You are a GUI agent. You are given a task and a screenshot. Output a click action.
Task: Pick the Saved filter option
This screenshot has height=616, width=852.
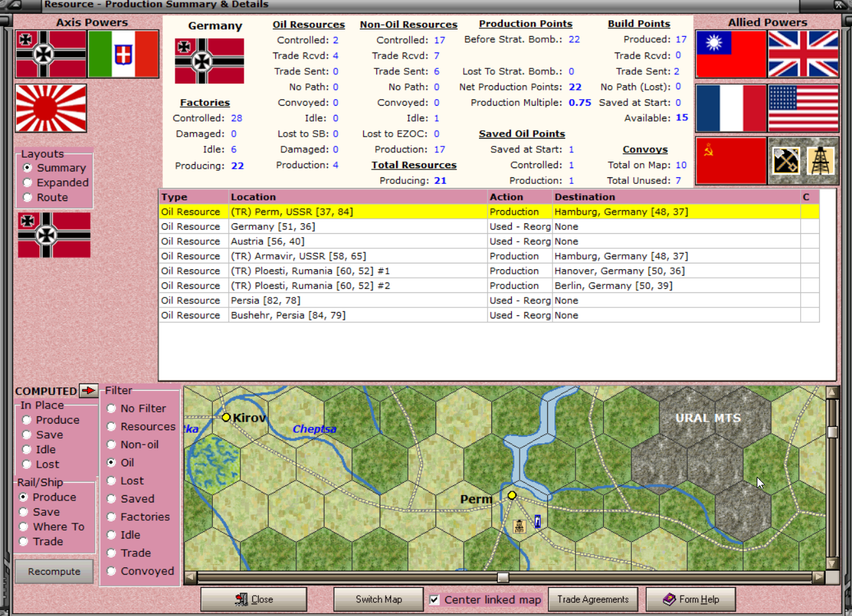131,499
